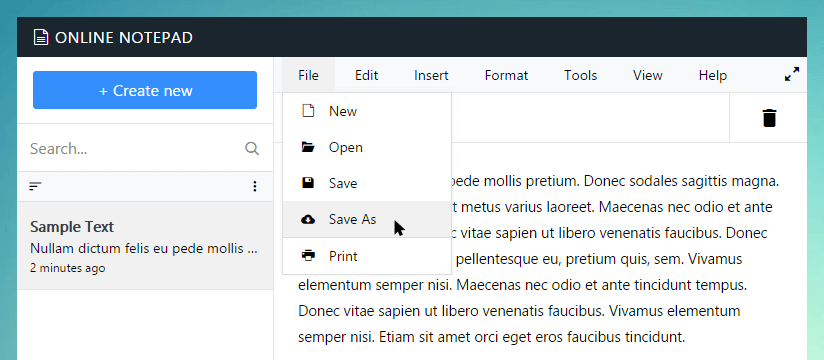Image resolution: width=824 pixels, height=360 pixels.
Task: Open the Insert menu
Action: (x=431, y=76)
